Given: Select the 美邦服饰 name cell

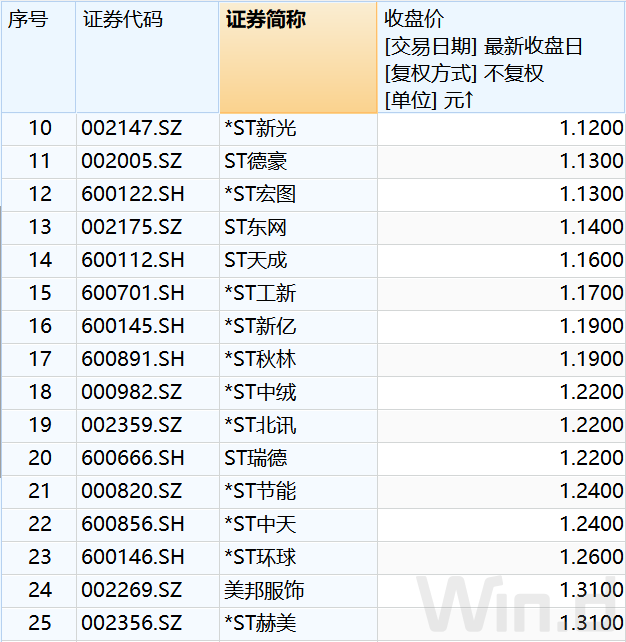Looking at the screenshot, I should coord(298,590).
